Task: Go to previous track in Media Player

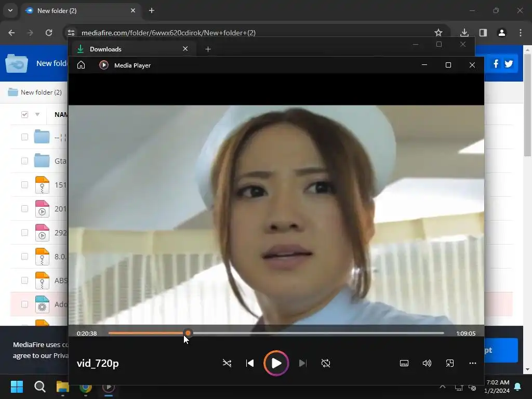Action: (x=250, y=363)
